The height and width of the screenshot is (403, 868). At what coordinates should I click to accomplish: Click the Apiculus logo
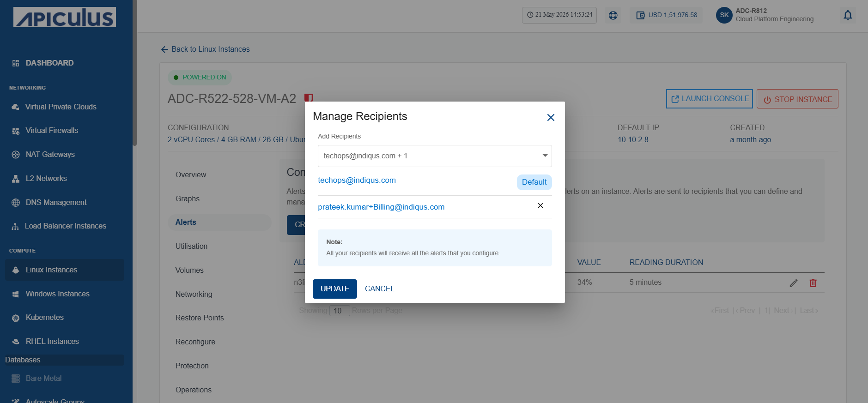tap(65, 17)
